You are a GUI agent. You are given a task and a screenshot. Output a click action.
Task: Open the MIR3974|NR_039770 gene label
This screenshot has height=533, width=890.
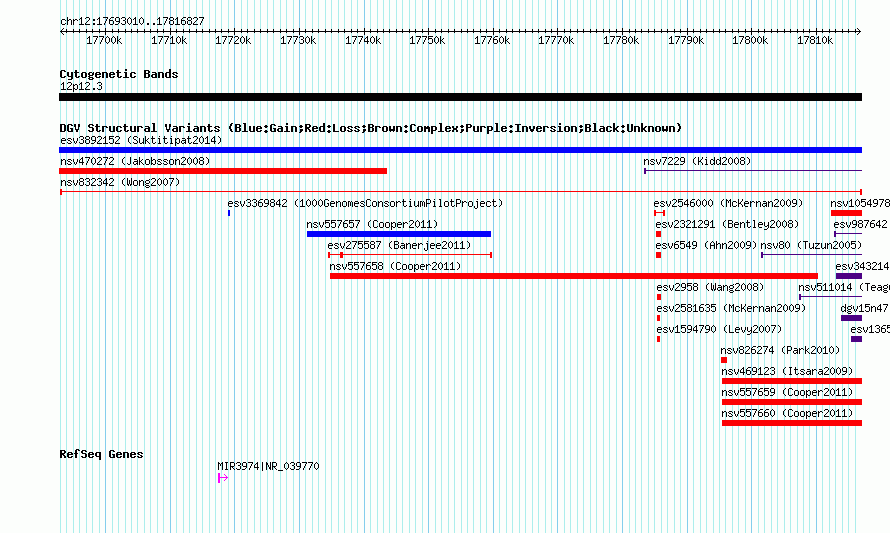pos(268,466)
